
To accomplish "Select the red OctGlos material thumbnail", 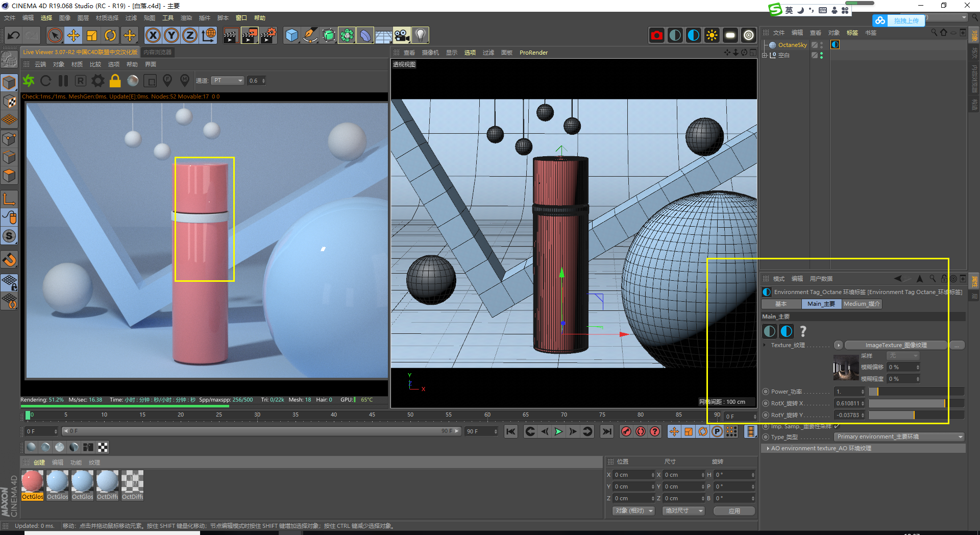I will (32, 482).
